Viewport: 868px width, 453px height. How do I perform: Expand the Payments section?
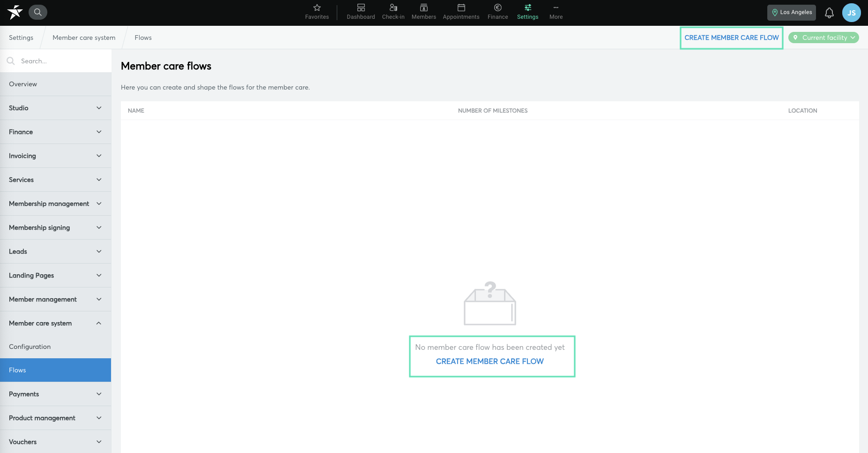(56, 394)
